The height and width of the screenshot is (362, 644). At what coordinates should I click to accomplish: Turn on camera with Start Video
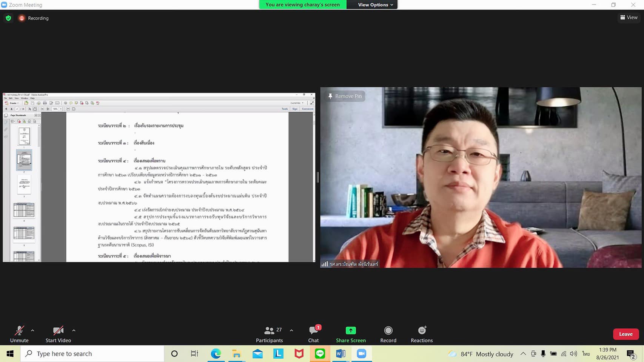click(58, 334)
